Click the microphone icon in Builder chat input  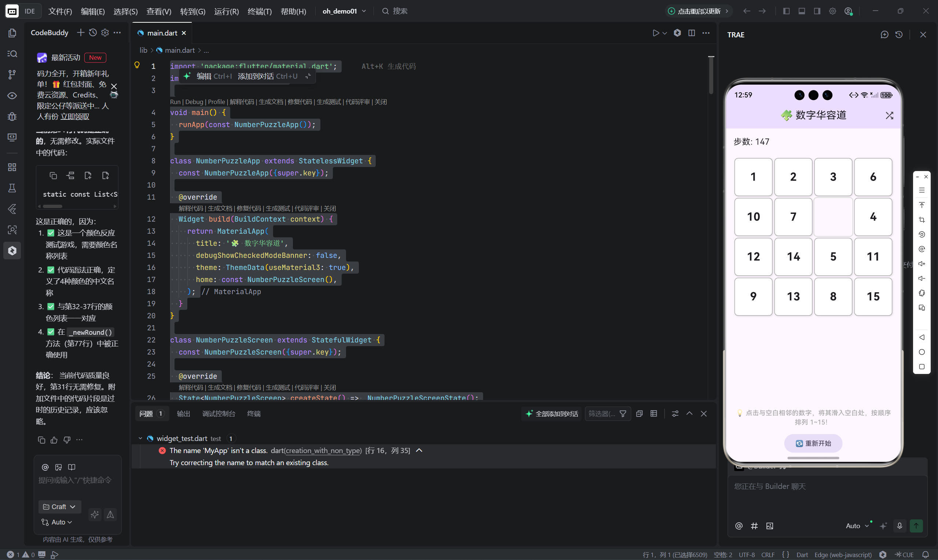pos(900,526)
